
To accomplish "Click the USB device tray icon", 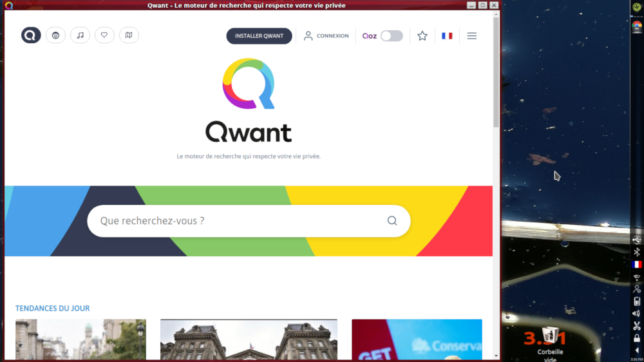I will [637, 240].
